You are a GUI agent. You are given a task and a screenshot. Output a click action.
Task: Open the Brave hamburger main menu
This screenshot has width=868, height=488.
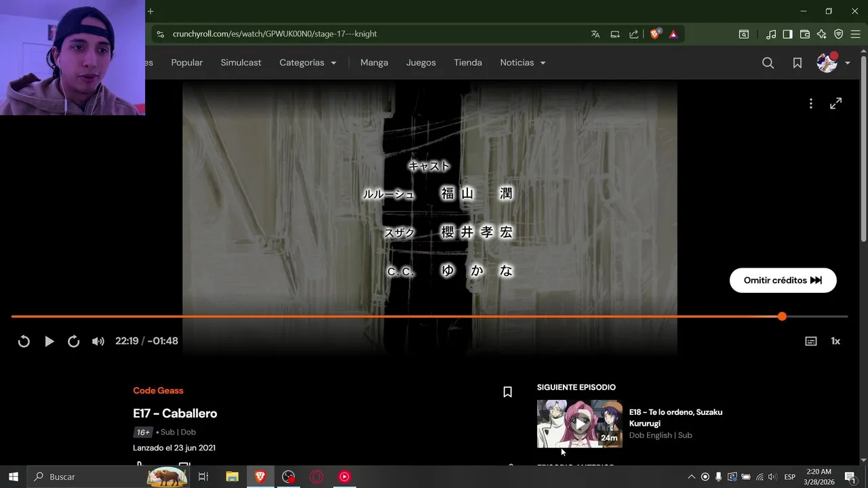856,34
